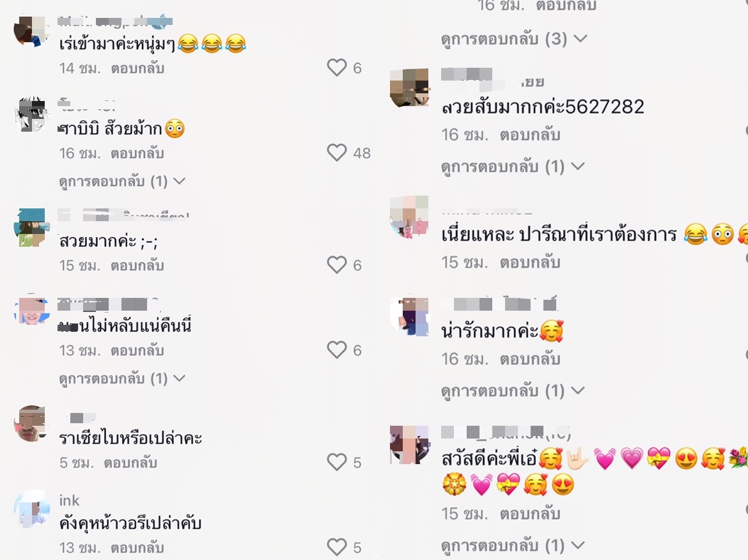
Task: Heart the comment by ink
Action: point(337,547)
